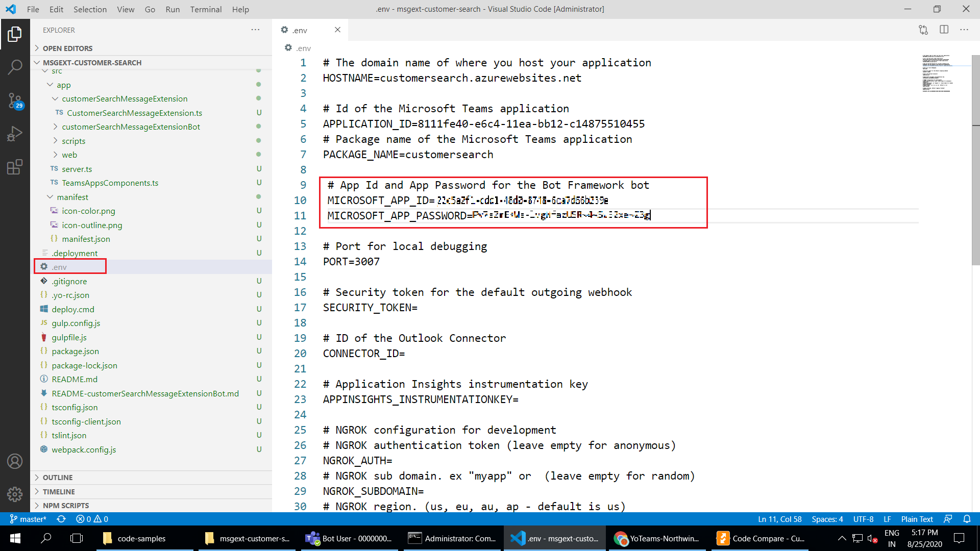
Task: Open the Accounts icon in activity bar
Action: (15, 461)
